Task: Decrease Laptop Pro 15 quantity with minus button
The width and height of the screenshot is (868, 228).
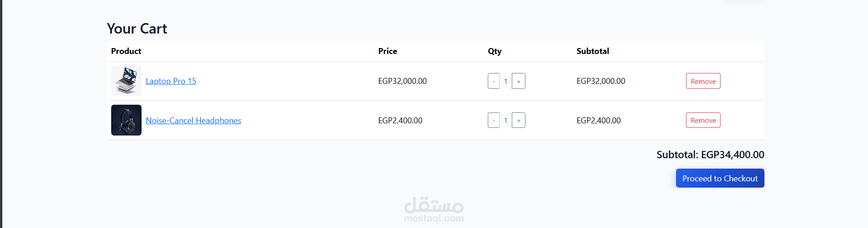Action: pos(494,81)
